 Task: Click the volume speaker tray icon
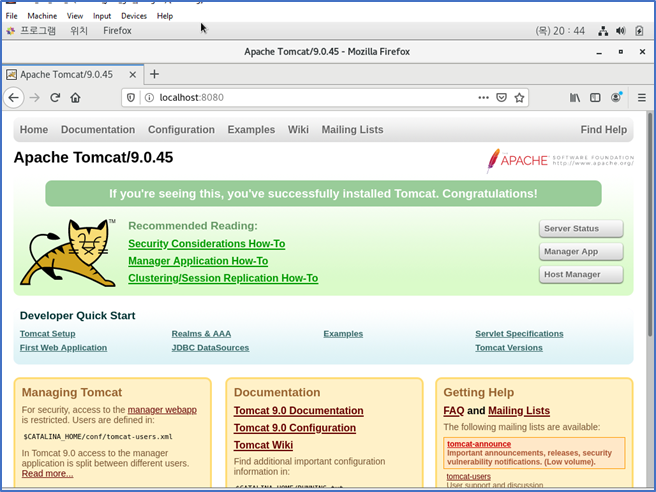coord(621,31)
